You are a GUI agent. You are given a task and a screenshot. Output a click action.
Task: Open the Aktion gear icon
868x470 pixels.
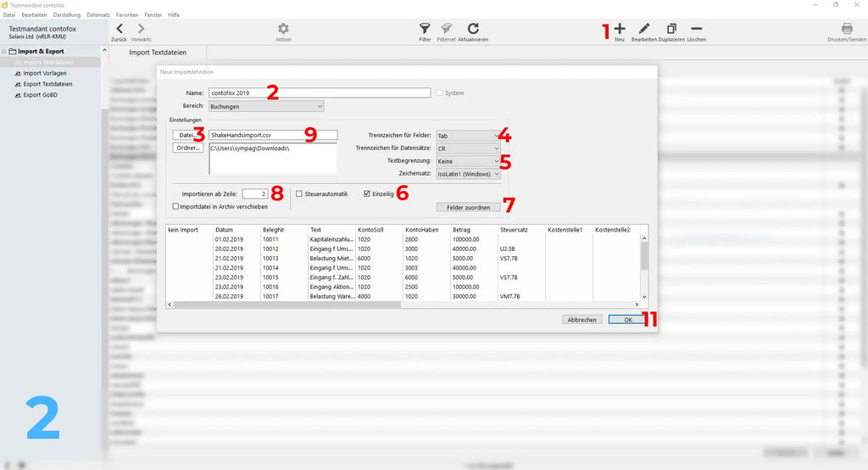[283, 29]
